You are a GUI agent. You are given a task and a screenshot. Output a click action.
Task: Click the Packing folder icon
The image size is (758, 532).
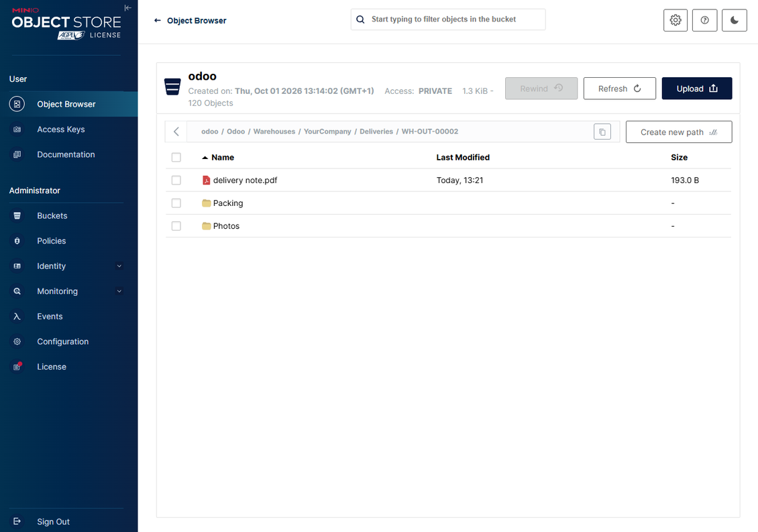tap(207, 203)
